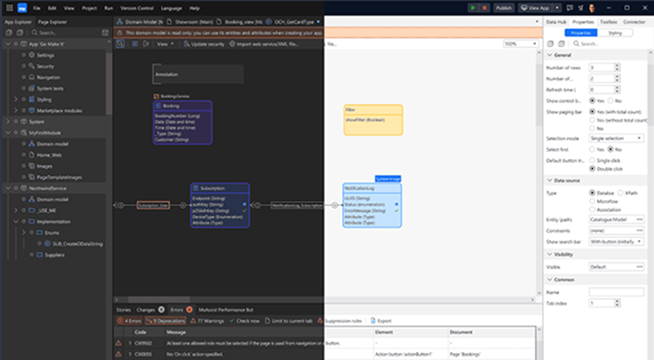Select the NotificationLog entity on canvas

click(x=372, y=205)
